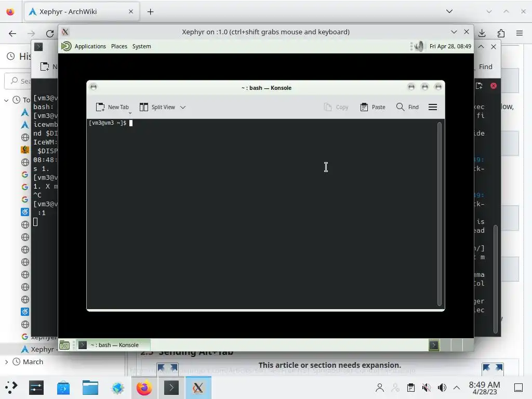Open System Settings from the taskbar
The height and width of the screenshot is (399, 532).
click(36, 388)
